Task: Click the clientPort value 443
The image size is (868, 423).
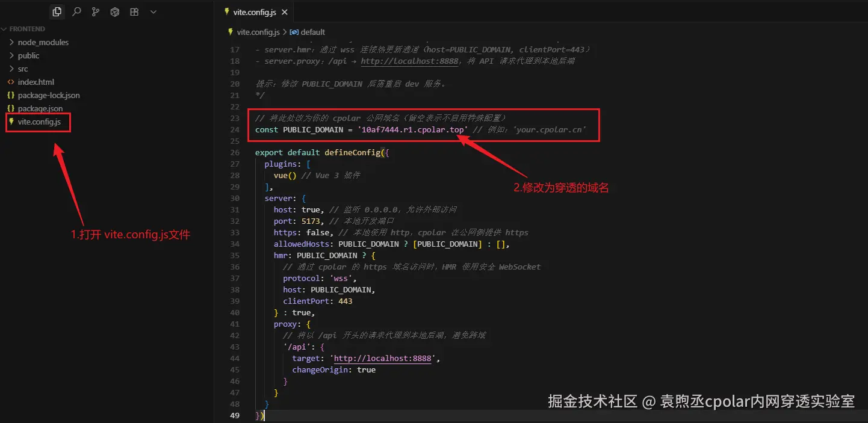Action: tap(346, 301)
